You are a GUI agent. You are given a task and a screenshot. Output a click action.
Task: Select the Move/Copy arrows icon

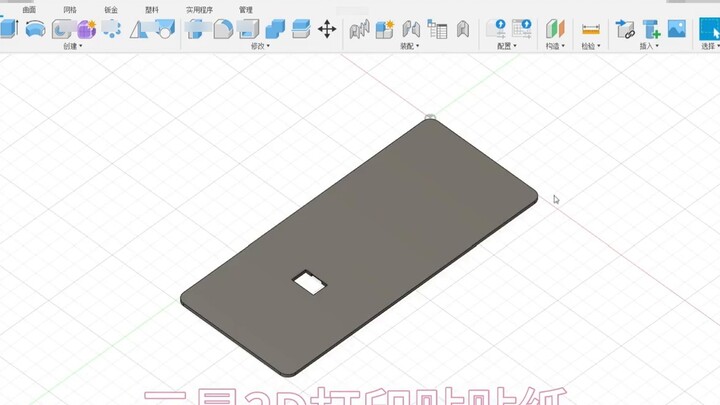tap(327, 29)
